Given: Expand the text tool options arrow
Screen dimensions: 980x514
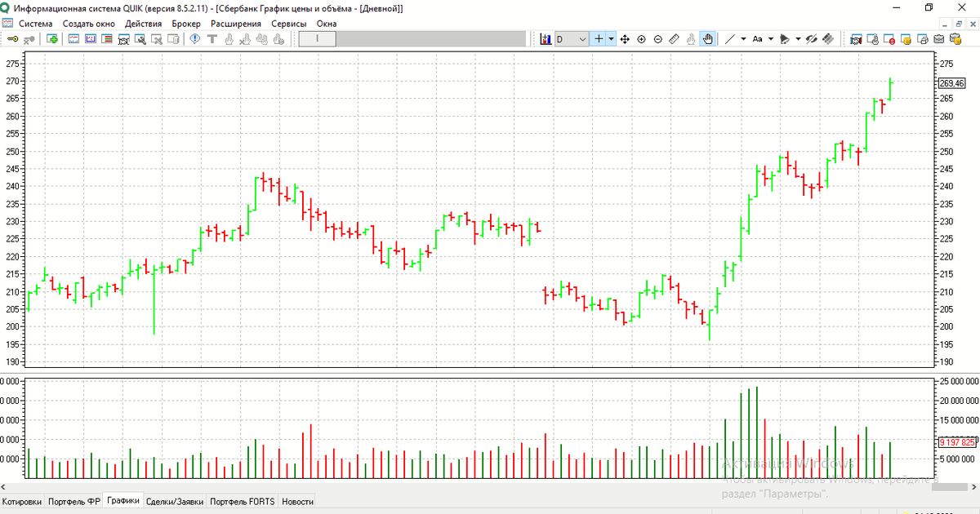Looking at the screenshot, I should click(771, 38).
